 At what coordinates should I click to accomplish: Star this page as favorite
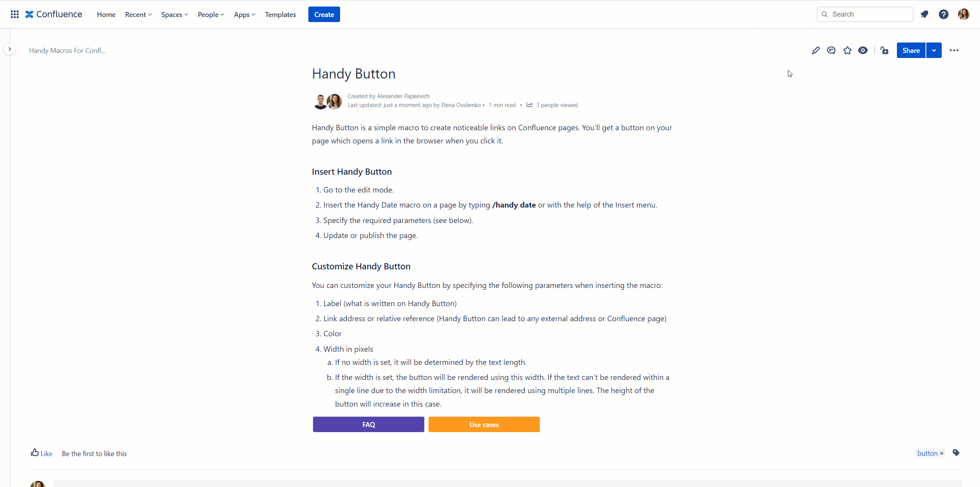[847, 50]
